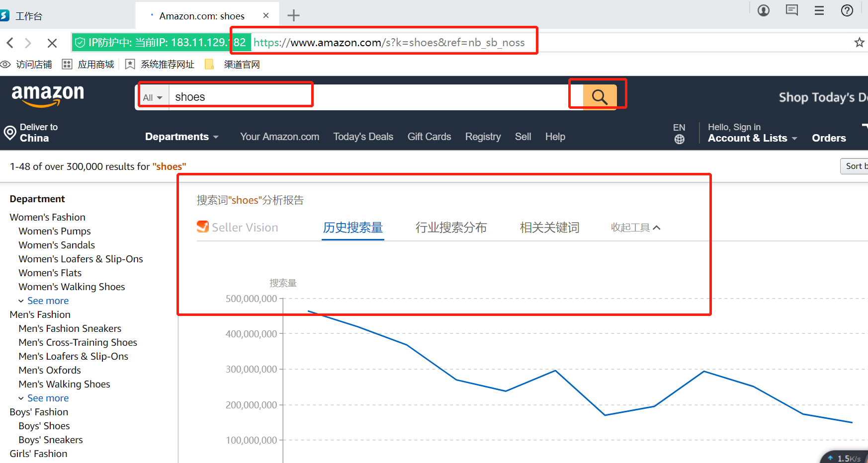Expand See more under Women's Fashion
This screenshot has width=868, height=463.
click(x=48, y=301)
